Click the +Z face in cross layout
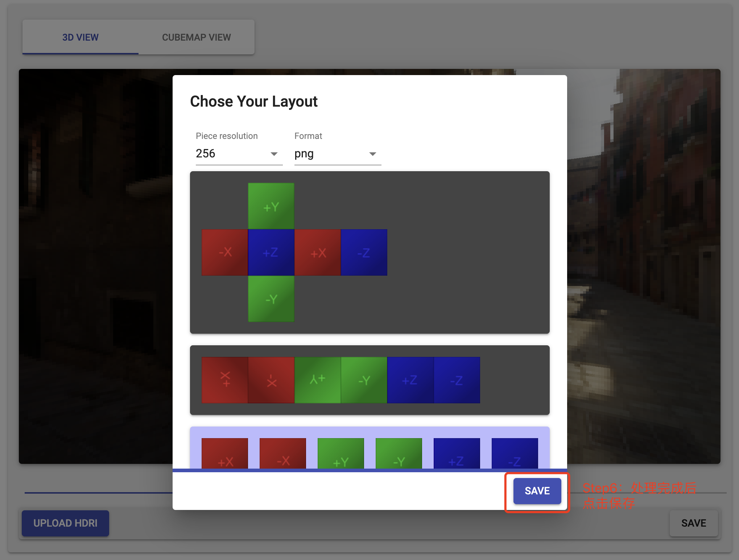 (271, 252)
